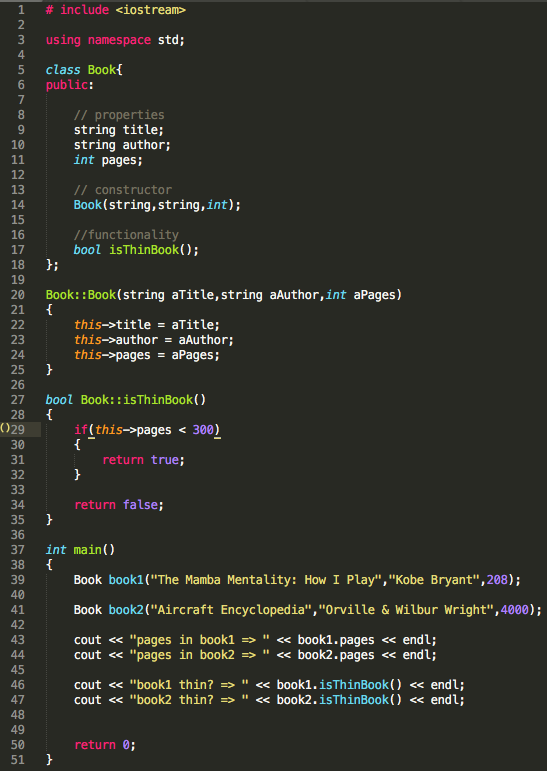The image size is (547, 771).
Task: Click the 'return 0;' statement
Action: coord(105,745)
